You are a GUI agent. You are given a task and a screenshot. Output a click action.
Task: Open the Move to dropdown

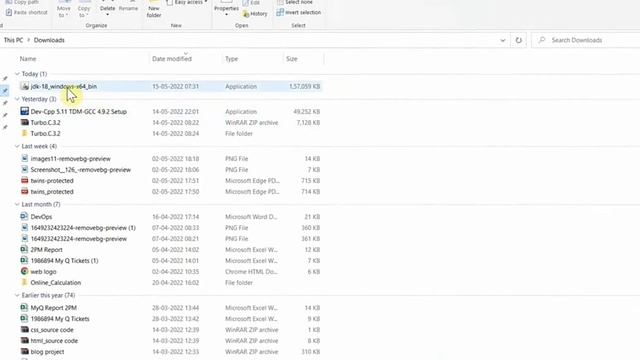[x=64, y=11]
